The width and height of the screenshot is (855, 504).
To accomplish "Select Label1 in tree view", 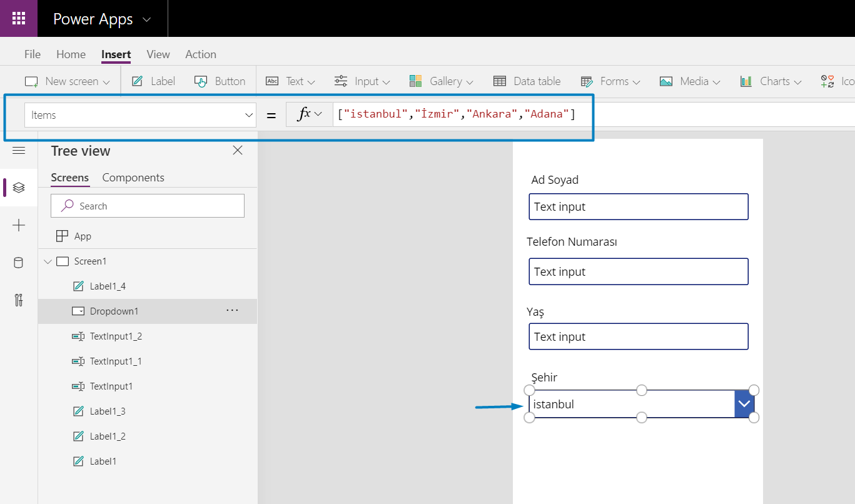I will pyautogui.click(x=103, y=461).
